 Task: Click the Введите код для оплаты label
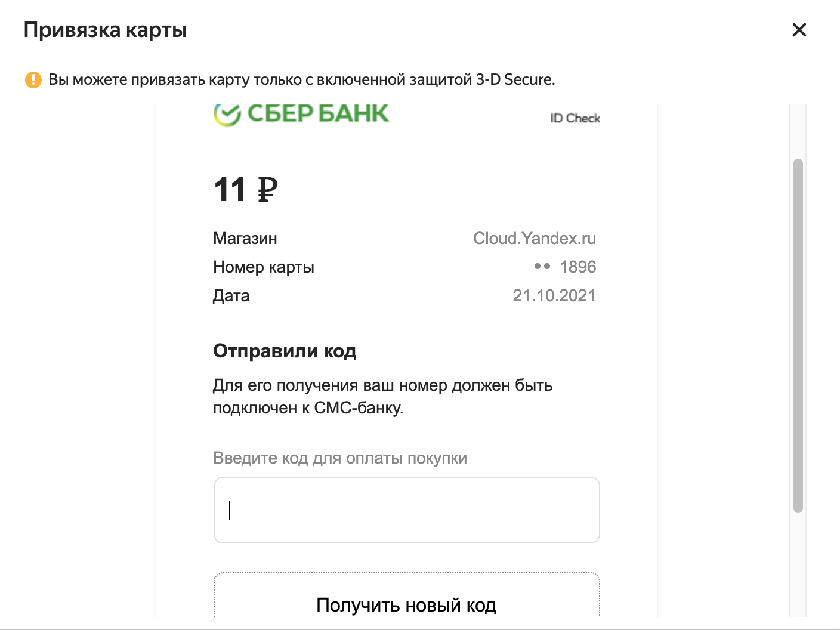point(339,458)
